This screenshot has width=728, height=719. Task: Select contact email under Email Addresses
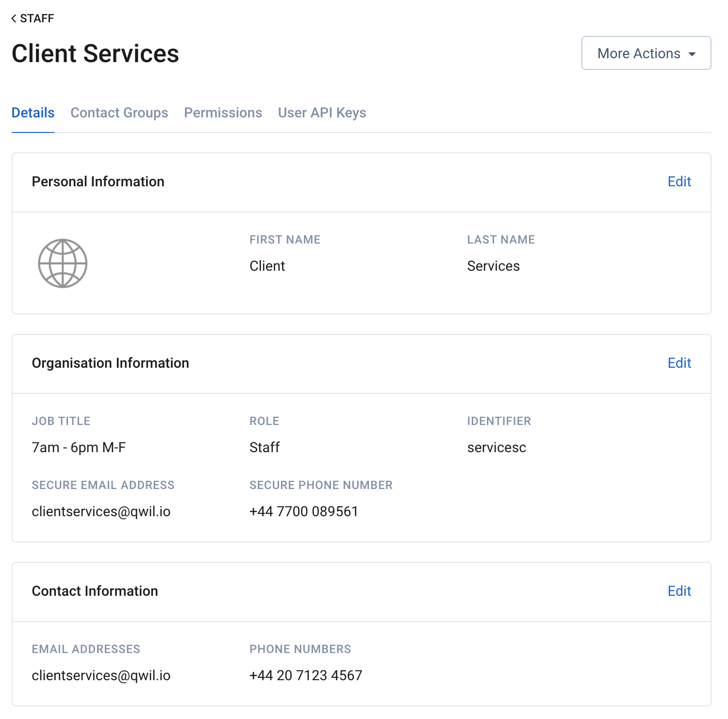(x=101, y=675)
